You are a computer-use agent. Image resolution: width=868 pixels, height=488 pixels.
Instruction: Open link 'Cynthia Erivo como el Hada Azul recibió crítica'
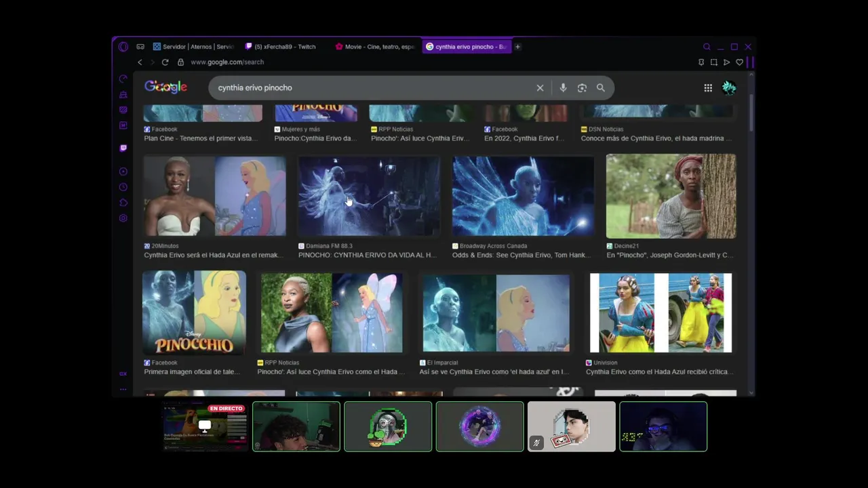pos(659,372)
